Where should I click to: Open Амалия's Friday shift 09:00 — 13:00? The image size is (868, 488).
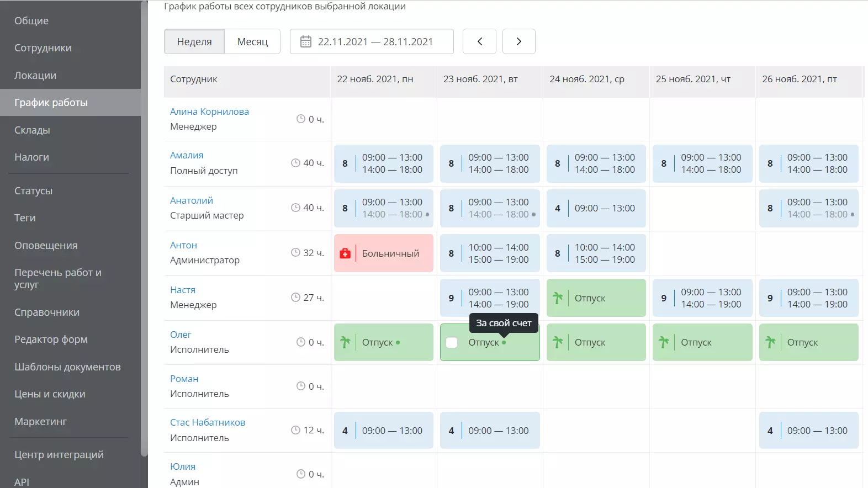point(809,163)
